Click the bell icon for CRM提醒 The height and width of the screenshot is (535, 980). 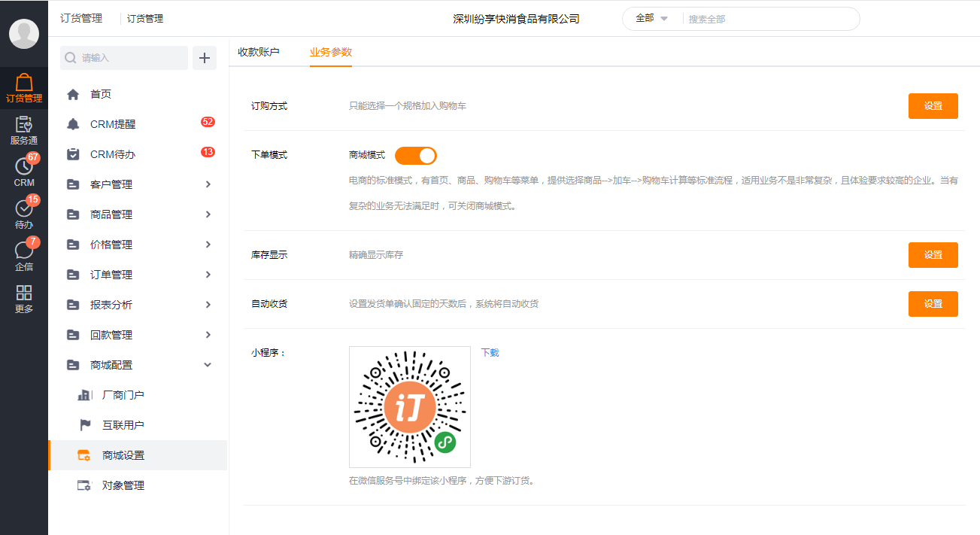[x=73, y=124]
